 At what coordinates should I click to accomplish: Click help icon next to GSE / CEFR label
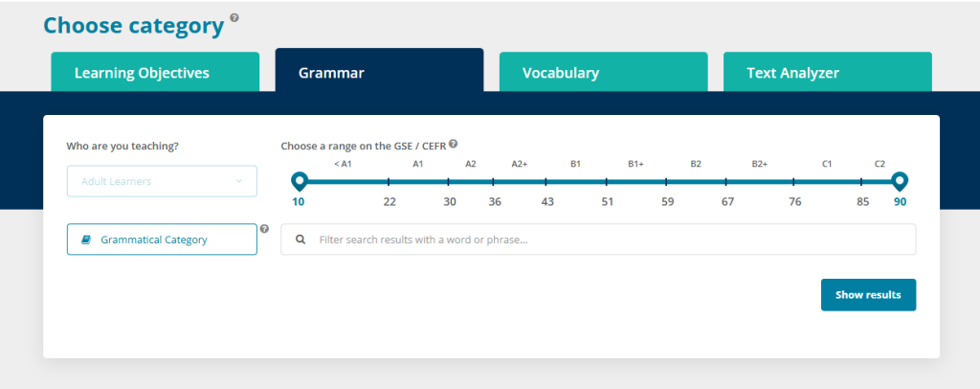coord(454,144)
